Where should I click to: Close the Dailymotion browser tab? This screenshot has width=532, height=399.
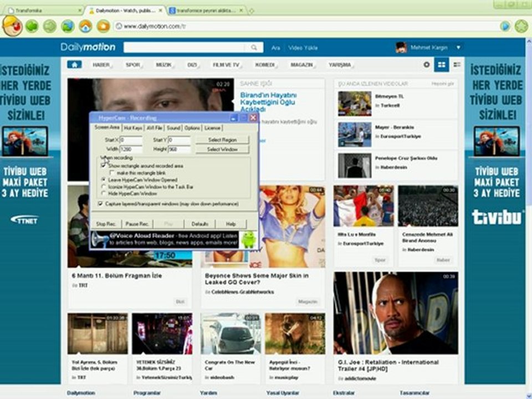coord(161,11)
